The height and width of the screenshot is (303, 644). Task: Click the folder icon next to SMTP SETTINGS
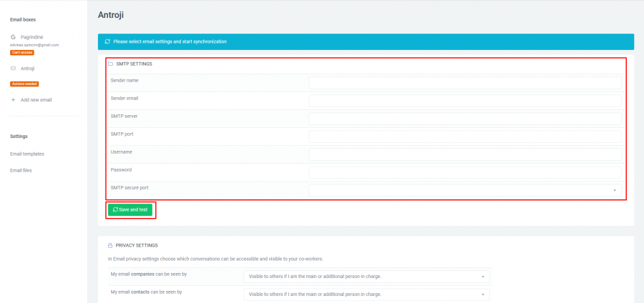click(110, 64)
